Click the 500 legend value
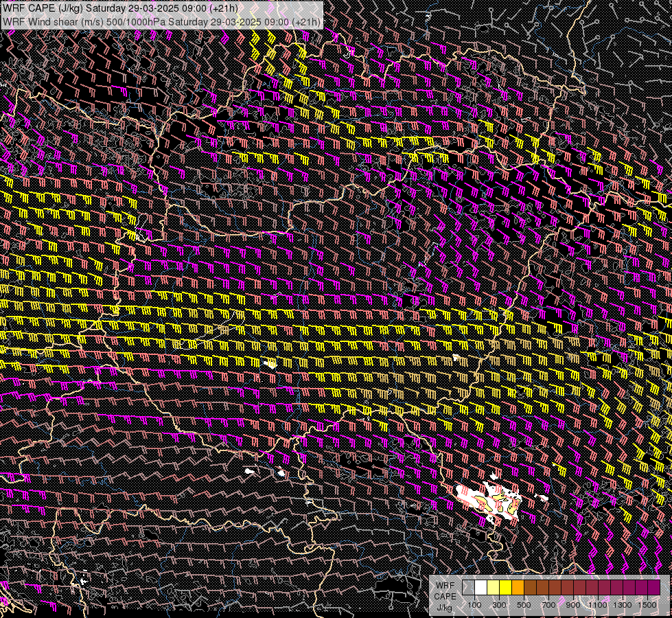 524,605
